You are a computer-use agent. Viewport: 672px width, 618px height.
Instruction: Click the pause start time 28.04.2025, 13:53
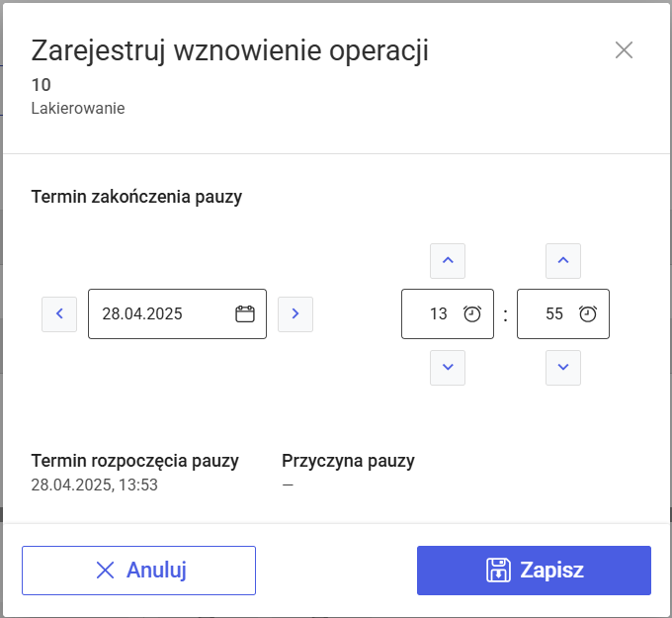click(95, 485)
